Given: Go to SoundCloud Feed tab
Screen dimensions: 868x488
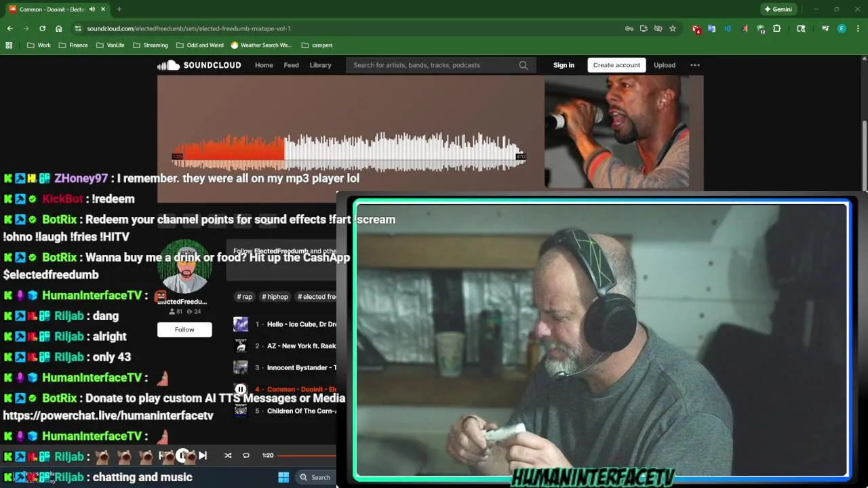Looking at the screenshot, I should tap(291, 65).
